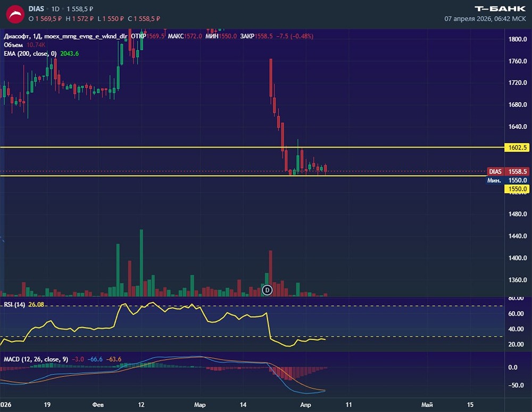This screenshot has height=412, width=532.
Task: Click 1440.0 on the price axis
Action: 518,236
